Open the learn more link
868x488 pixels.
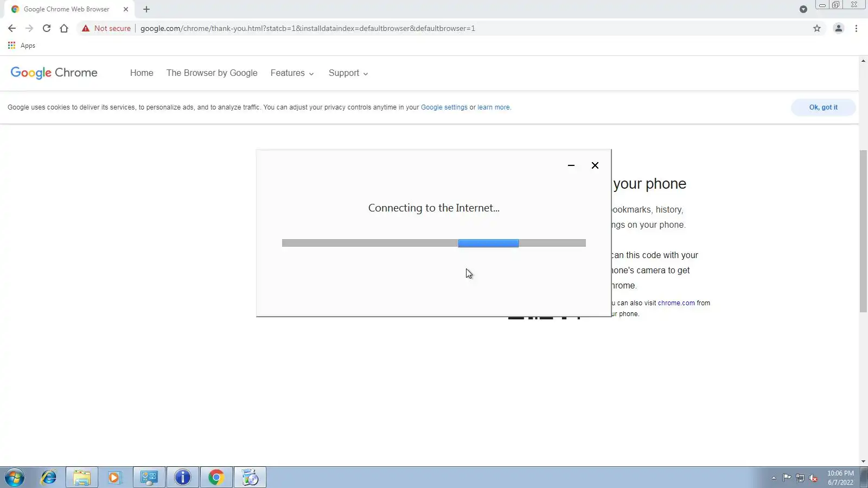click(494, 107)
